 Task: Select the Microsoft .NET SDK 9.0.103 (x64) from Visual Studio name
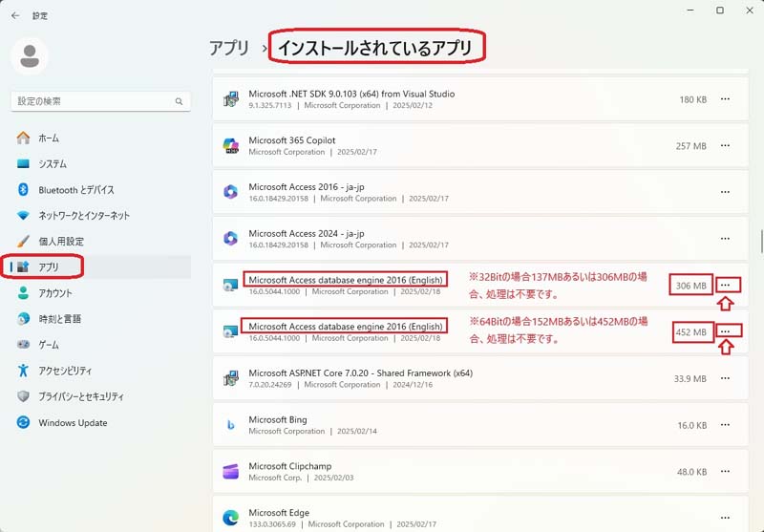click(x=351, y=94)
